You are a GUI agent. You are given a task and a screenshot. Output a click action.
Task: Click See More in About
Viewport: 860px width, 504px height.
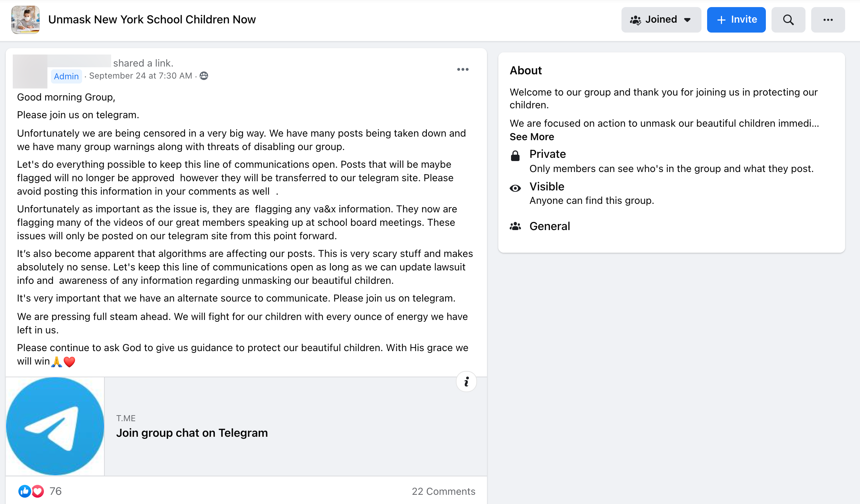pyautogui.click(x=532, y=137)
